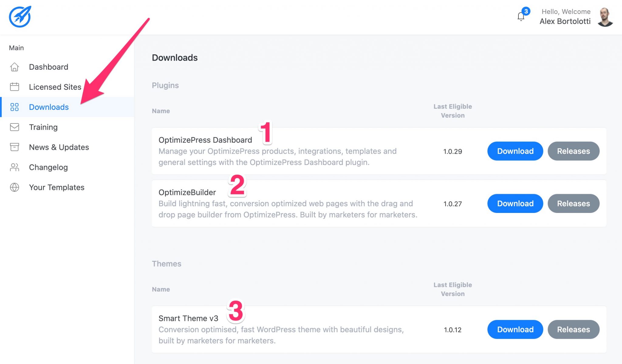Go to Licensed Sites in sidebar
This screenshot has width=622, height=364.
pyautogui.click(x=55, y=87)
